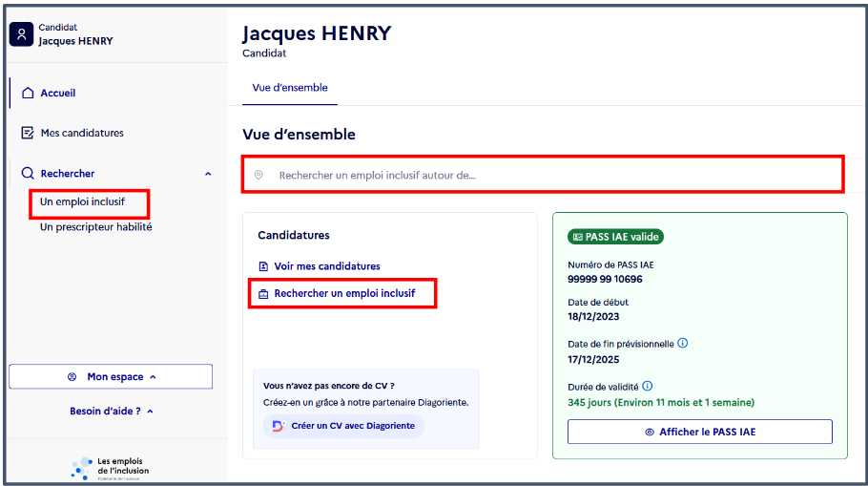This screenshot has height=486, width=868.
Task: Expand the Besoin d'aide menu
Action: pos(112,411)
